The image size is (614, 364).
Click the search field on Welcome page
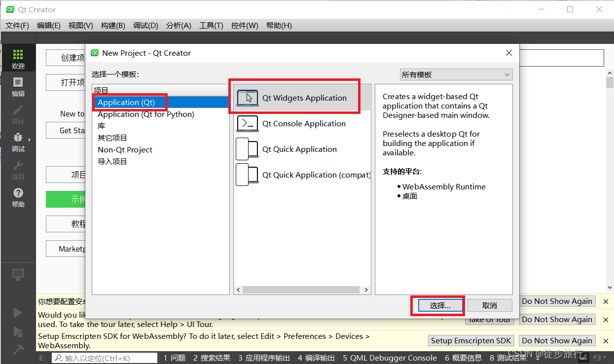click(561, 58)
